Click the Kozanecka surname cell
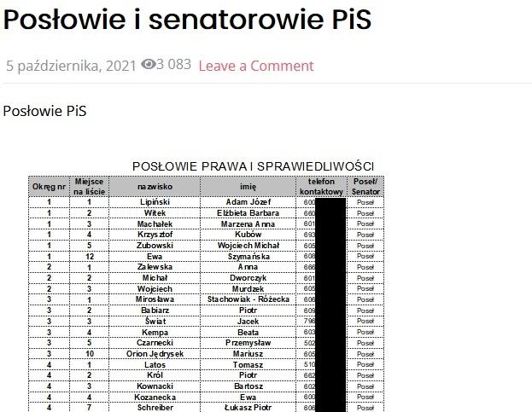Viewport: 532px width, 412px height. [x=155, y=397]
